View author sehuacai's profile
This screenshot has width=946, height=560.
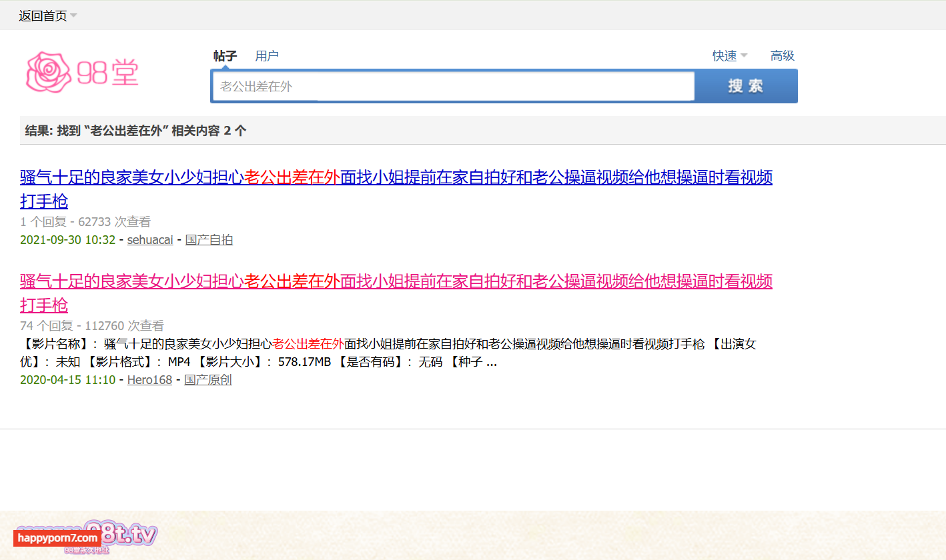click(150, 240)
